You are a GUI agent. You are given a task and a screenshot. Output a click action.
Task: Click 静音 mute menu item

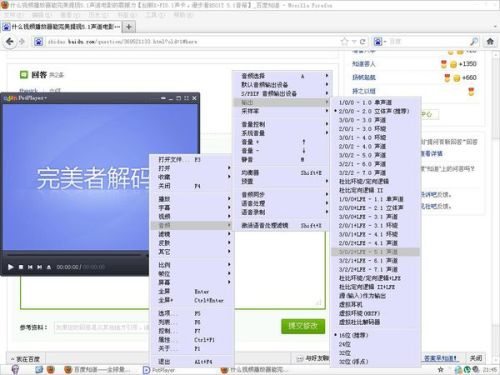(x=282, y=159)
